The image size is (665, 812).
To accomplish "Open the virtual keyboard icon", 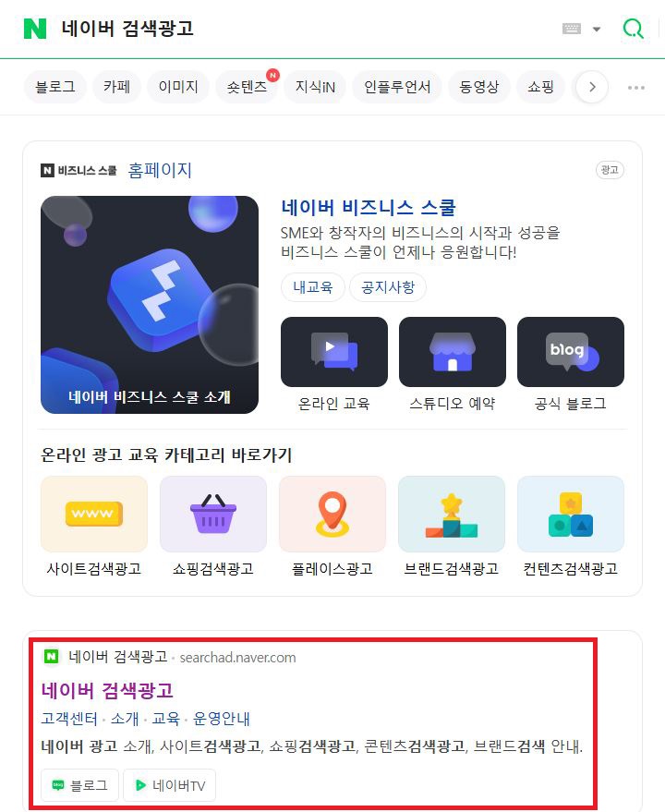I will [x=572, y=29].
